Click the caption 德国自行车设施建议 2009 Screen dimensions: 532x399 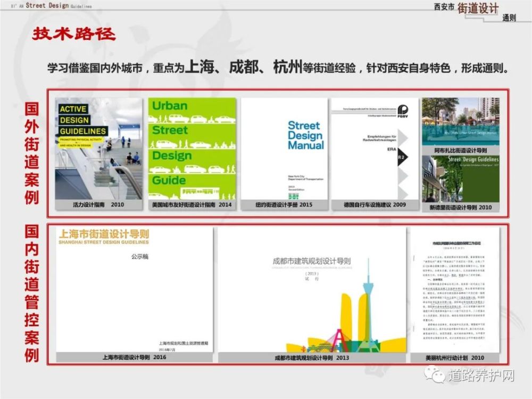[375, 205]
